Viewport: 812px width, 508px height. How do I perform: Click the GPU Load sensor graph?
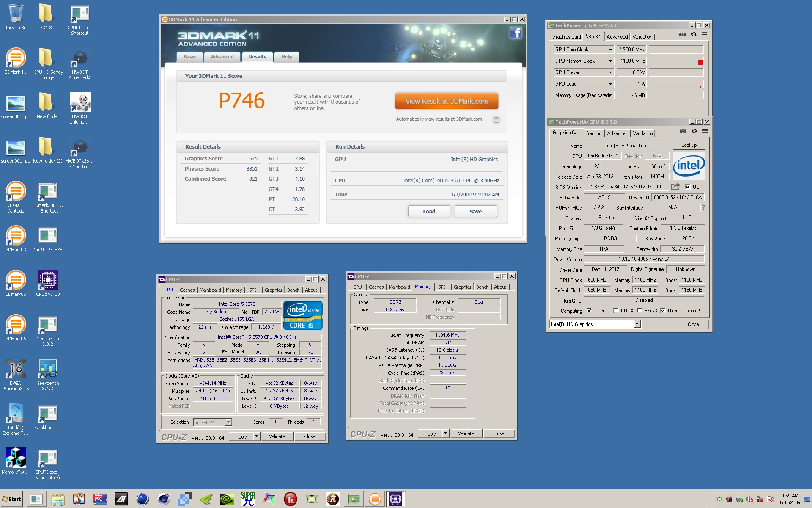coord(676,84)
